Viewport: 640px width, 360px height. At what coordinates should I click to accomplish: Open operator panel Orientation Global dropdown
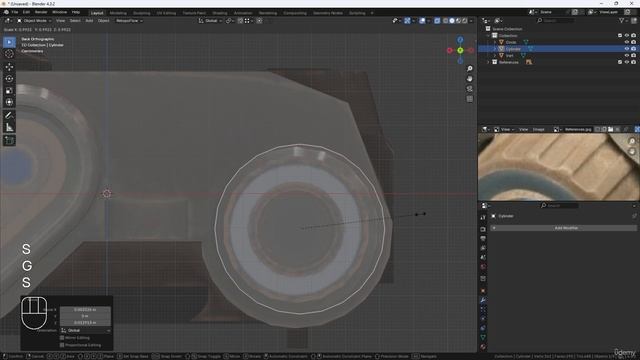click(85, 330)
